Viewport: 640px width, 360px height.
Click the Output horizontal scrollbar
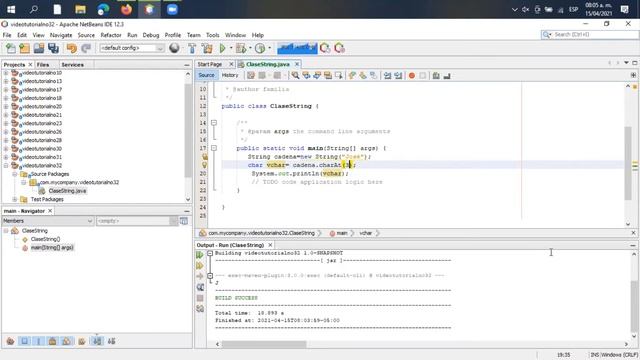click(x=264, y=344)
